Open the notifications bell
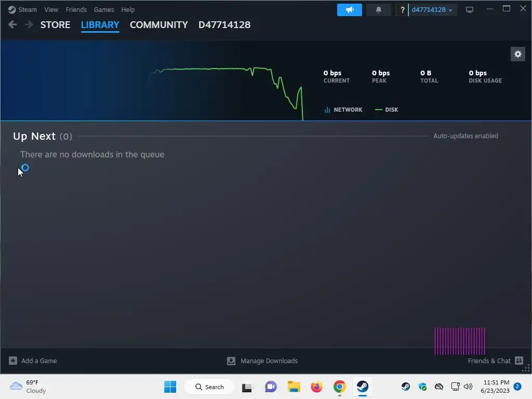 point(379,10)
